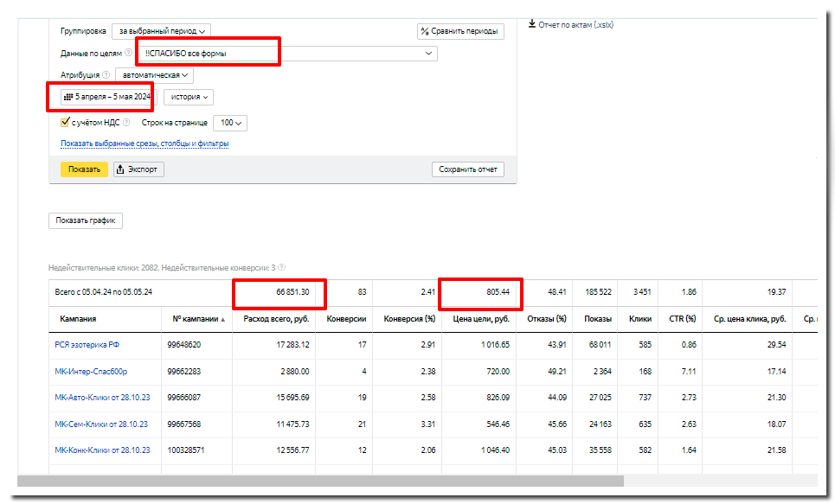Open the goals dropdown !!СПАСИБО все формы
The image size is (835, 504).
click(x=286, y=54)
